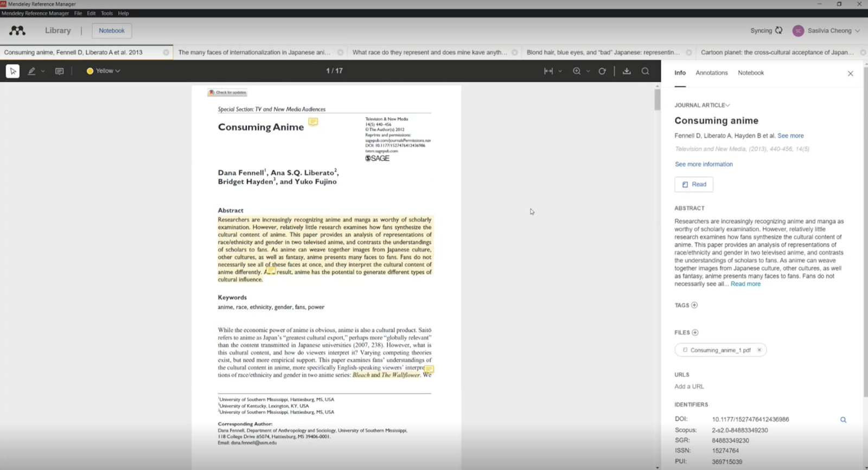Open highlighter tool options arrow
Screen dimensions: 868x470
43,71
